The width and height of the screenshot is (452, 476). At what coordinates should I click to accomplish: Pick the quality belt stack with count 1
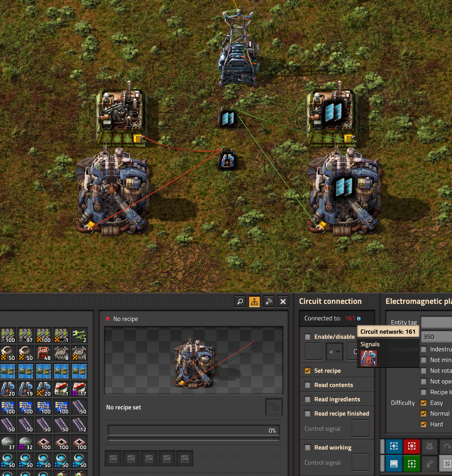(61, 335)
